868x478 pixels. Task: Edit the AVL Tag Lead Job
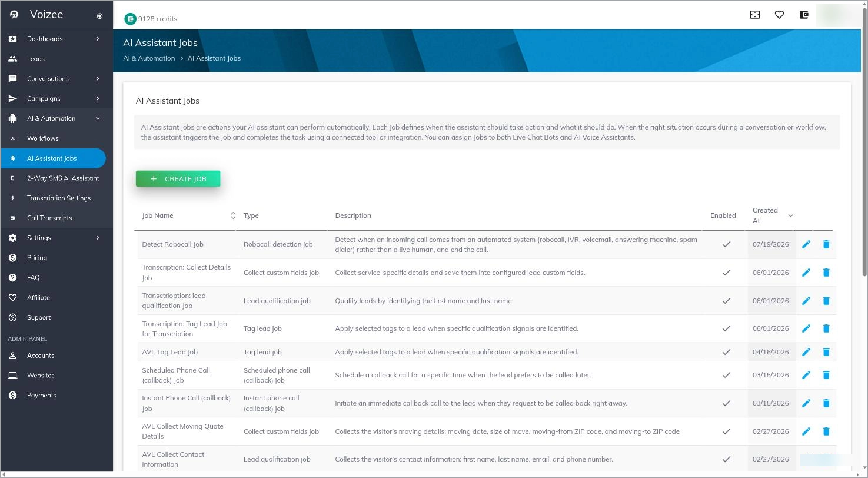pos(806,352)
